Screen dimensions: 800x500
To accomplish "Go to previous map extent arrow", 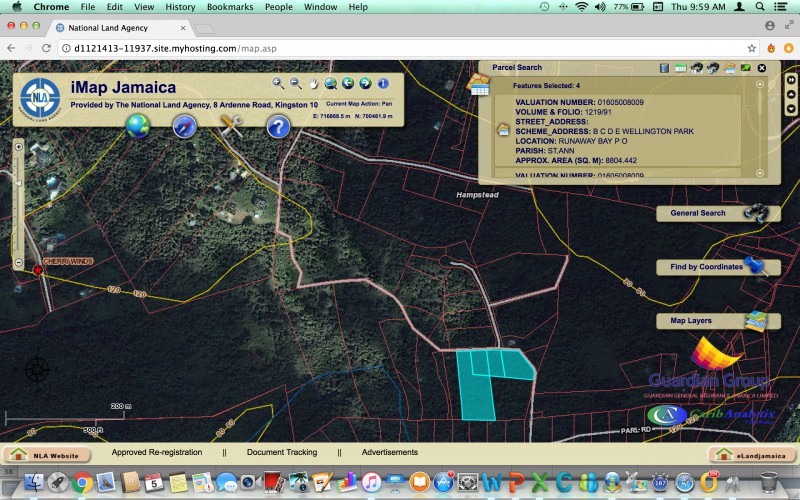I will pos(348,83).
